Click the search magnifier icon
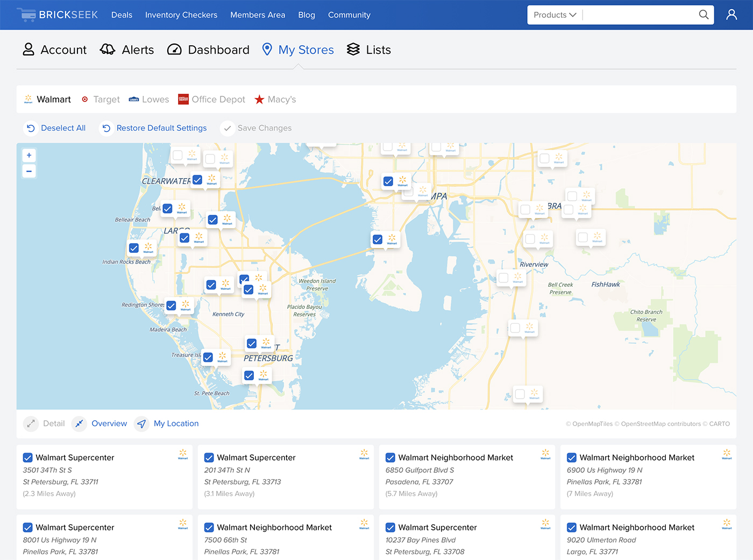 click(703, 15)
